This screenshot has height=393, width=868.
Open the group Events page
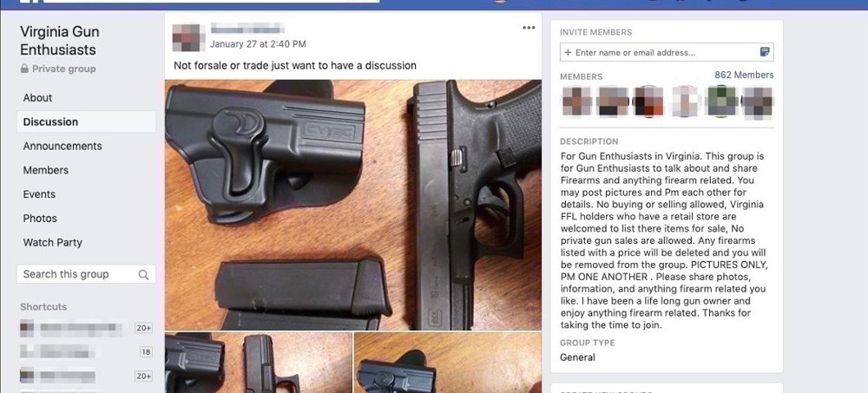(x=39, y=194)
